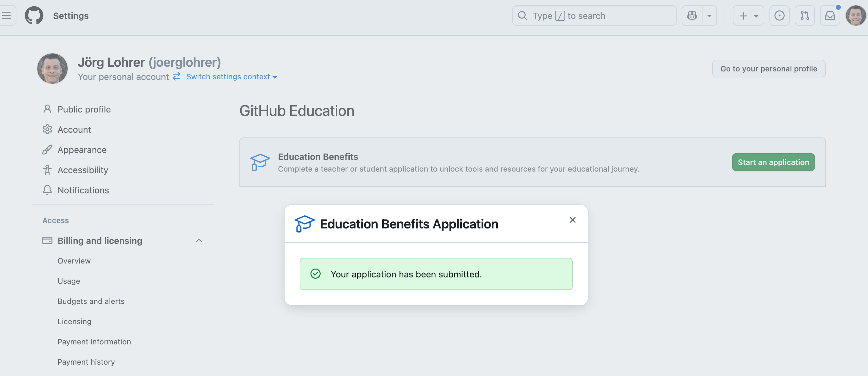Open Payment information under billing
Image resolution: width=868 pixels, height=376 pixels.
94,342
